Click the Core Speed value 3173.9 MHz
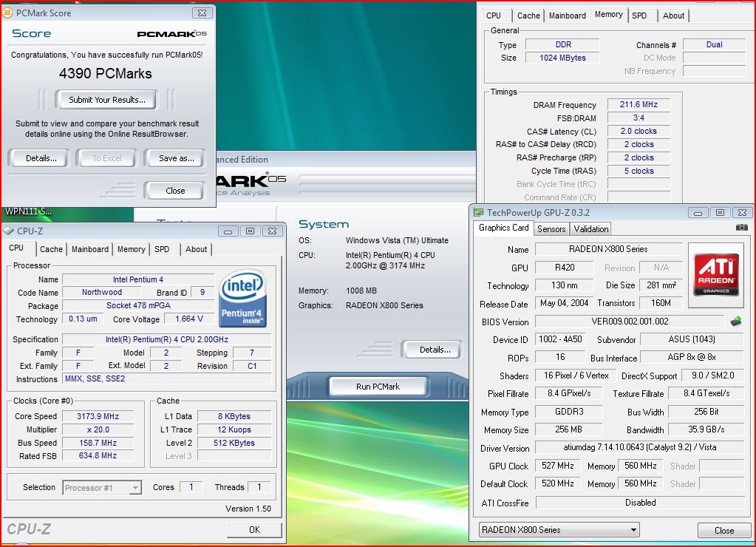The image size is (756, 547). click(x=98, y=416)
